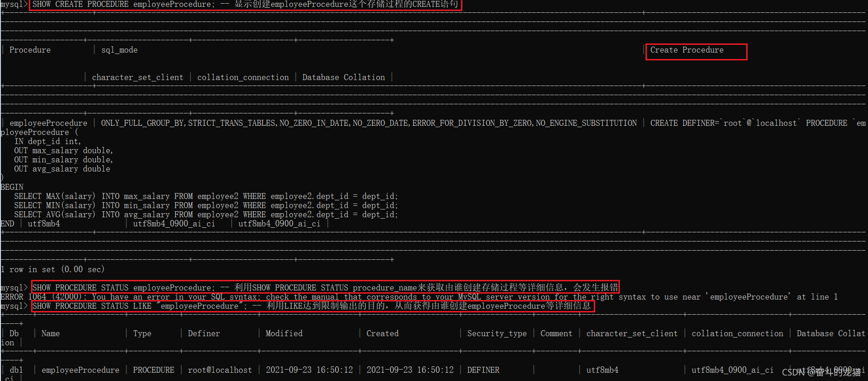This screenshot has width=868, height=381.
Task: Click the 'SELECT AVG(salary)' statement line
Action: point(206,215)
